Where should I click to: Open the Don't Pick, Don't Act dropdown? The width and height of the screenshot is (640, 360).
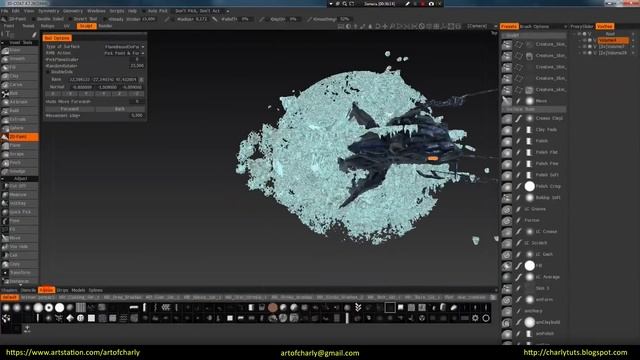202,11
